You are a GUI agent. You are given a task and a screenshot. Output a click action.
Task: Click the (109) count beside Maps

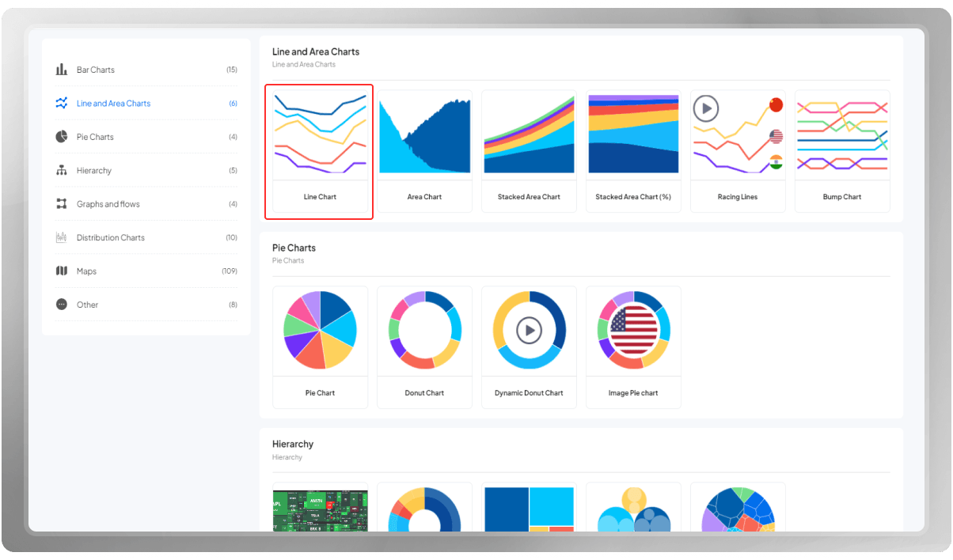(230, 271)
